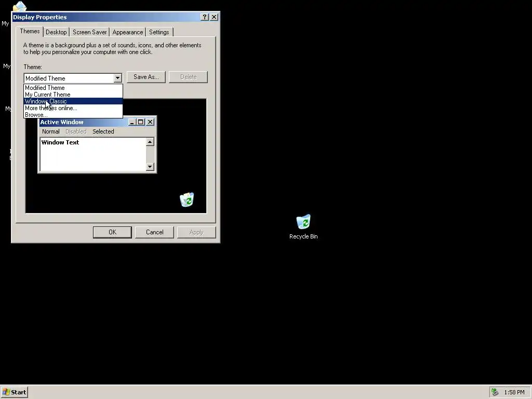Click the taskbar clock showing 1:58 PM
The image size is (532, 399).
click(x=514, y=392)
